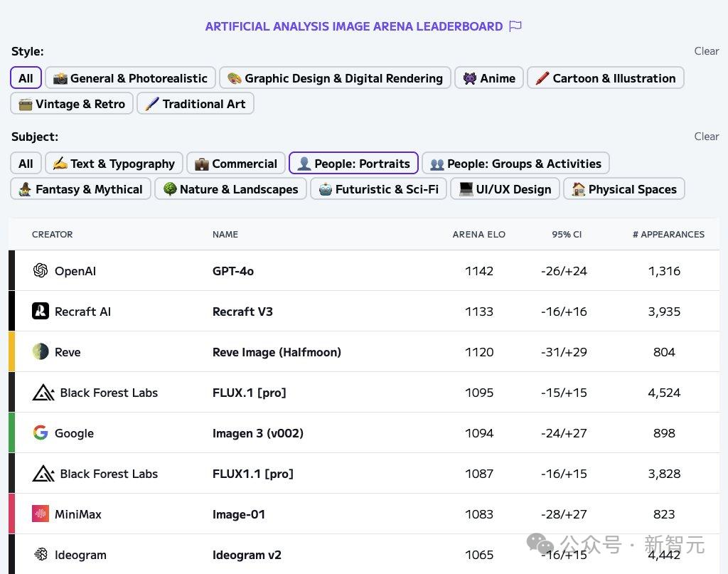
Task: Click the Reve half-moon logo icon
Action: point(41,351)
